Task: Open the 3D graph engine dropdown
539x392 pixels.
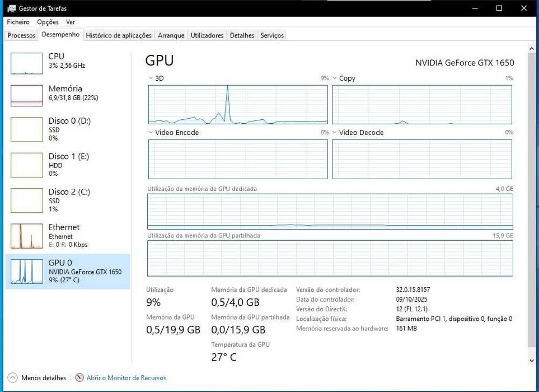Action: [151, 78]
